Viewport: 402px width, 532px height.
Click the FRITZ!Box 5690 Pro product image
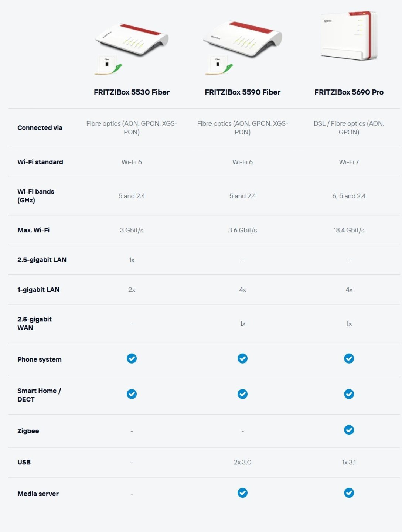(x=349, y=36)
